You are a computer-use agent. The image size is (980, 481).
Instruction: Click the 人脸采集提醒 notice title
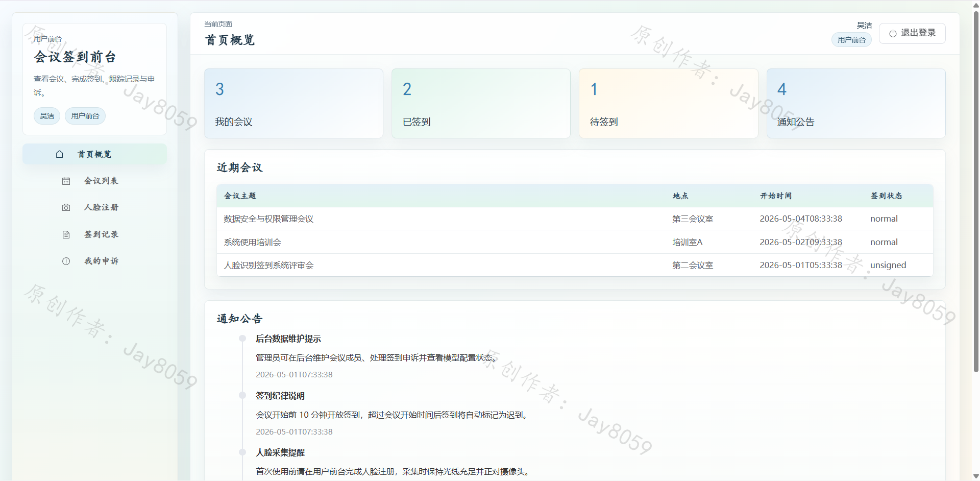(280, 452)
